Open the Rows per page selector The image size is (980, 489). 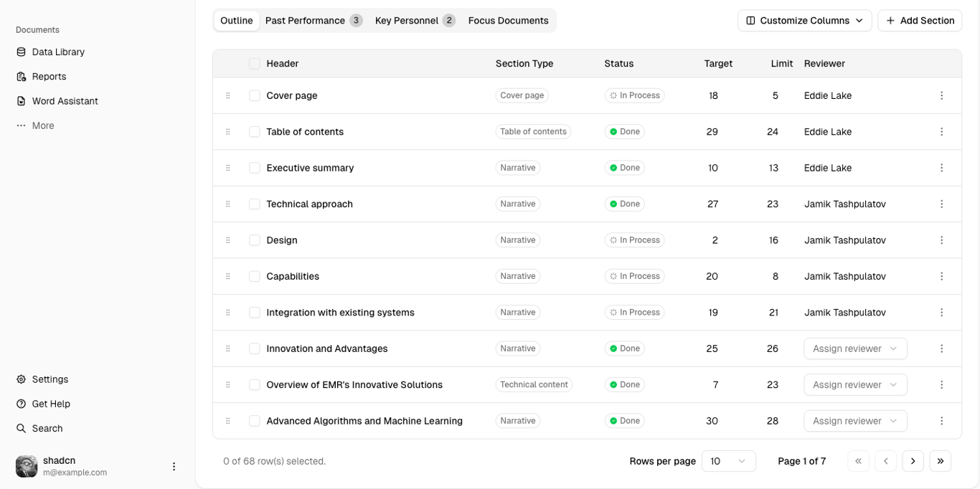pyautogui.click(x=728, y=461)
